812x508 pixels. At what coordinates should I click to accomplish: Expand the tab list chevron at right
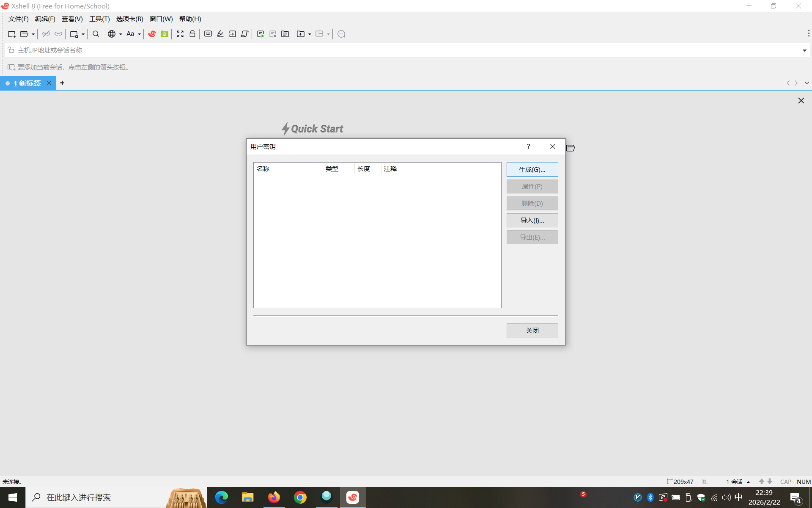pos(807,83)
